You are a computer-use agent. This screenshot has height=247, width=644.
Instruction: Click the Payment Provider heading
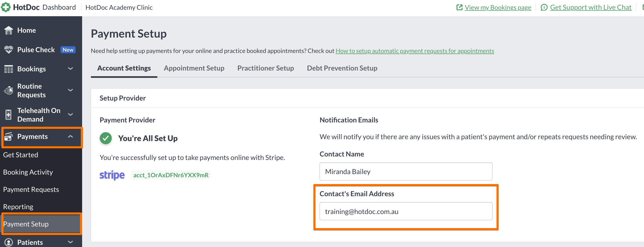click(x=127, y=120)
